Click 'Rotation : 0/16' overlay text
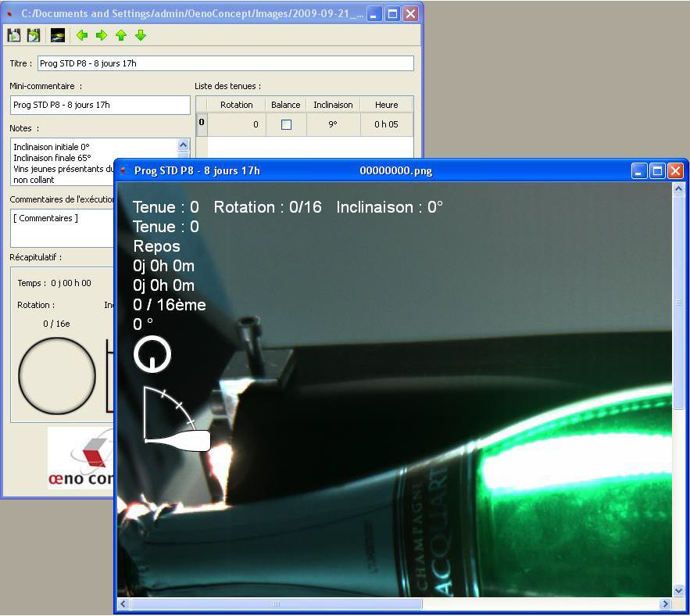 point(267,207)
